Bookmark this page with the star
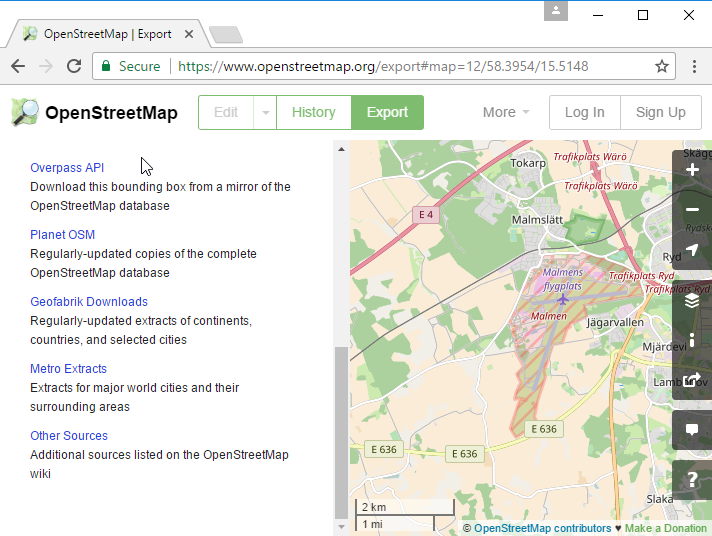 coord(661,66)
